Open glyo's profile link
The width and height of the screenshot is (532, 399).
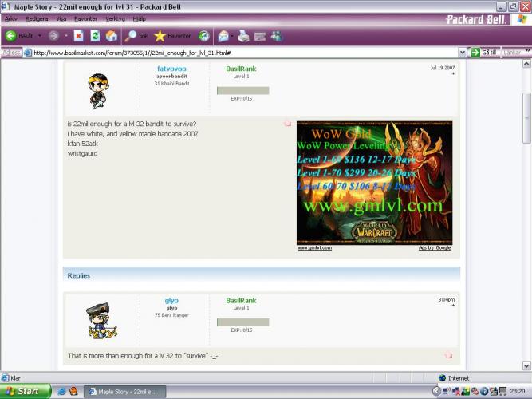[171, 301]
